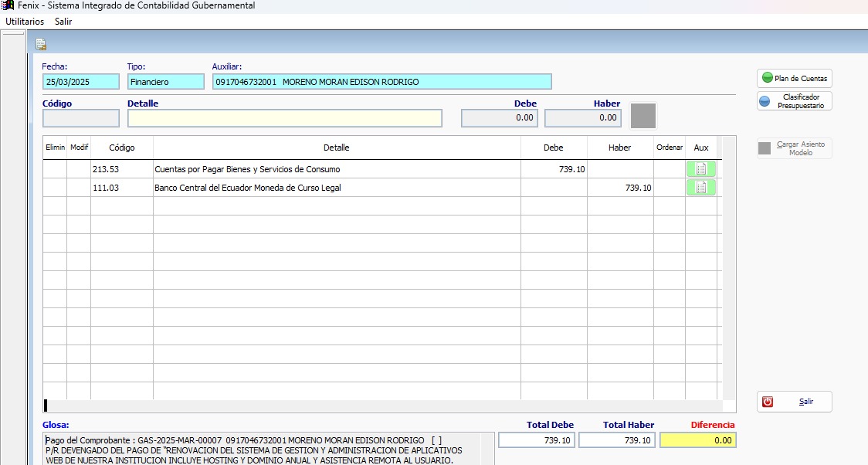Click the Auxiliar field with MORENO MORAN
The height and width of the screenshot is (465, 868).
click(381, 82)
